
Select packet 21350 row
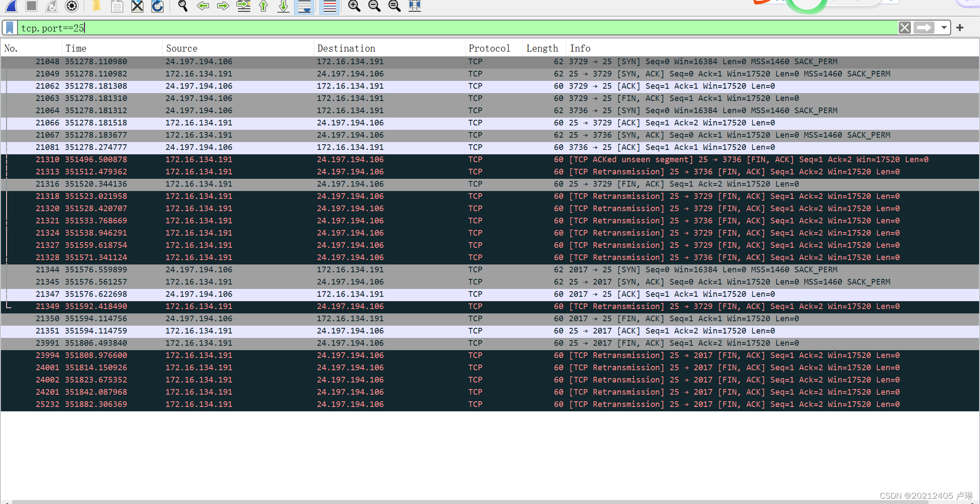point(490,319)
